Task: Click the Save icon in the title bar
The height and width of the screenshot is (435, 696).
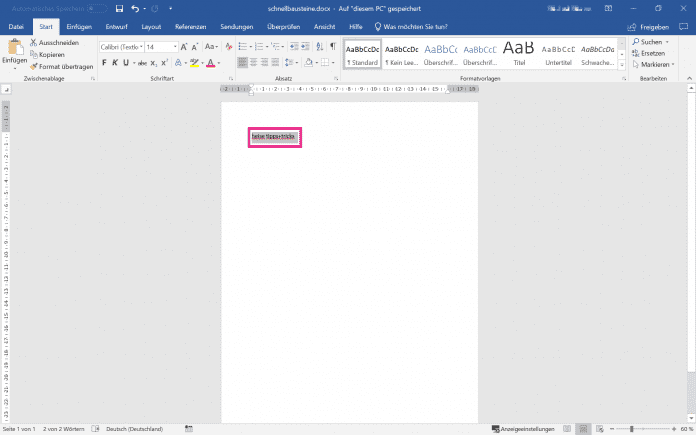Action: click(119, 8)
